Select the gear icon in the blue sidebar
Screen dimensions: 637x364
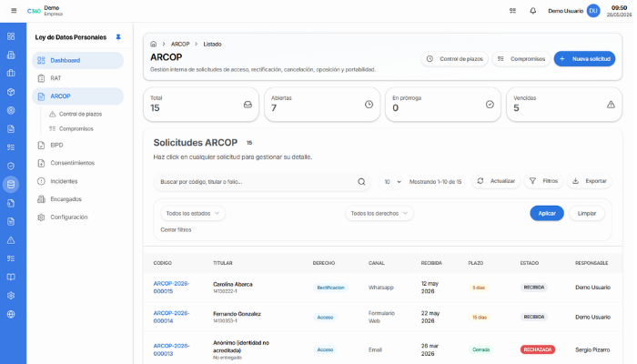[11, 296]
